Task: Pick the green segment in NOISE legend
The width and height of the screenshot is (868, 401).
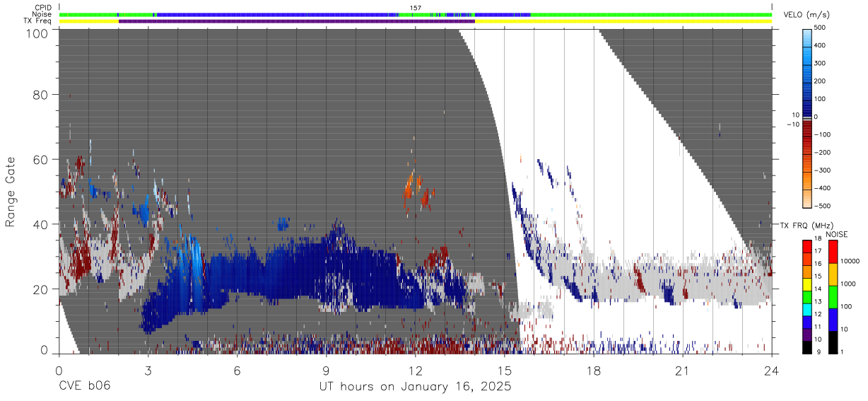Action: point(835,296)
